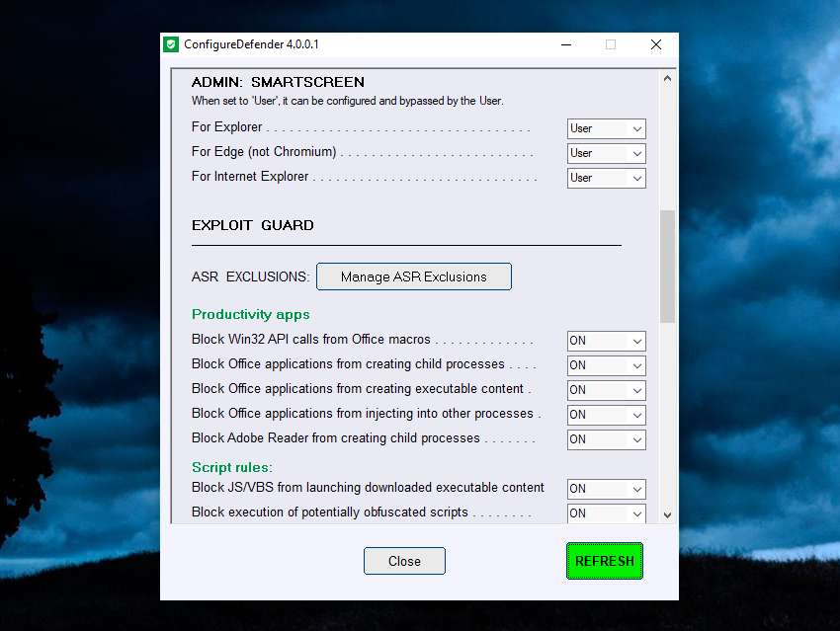
Task: Click the vertical scrollbar thumb
Action: (x=667, y=266)
